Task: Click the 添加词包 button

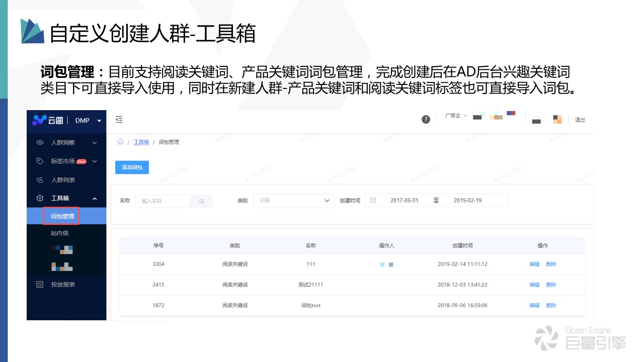Action: [131, 167]
